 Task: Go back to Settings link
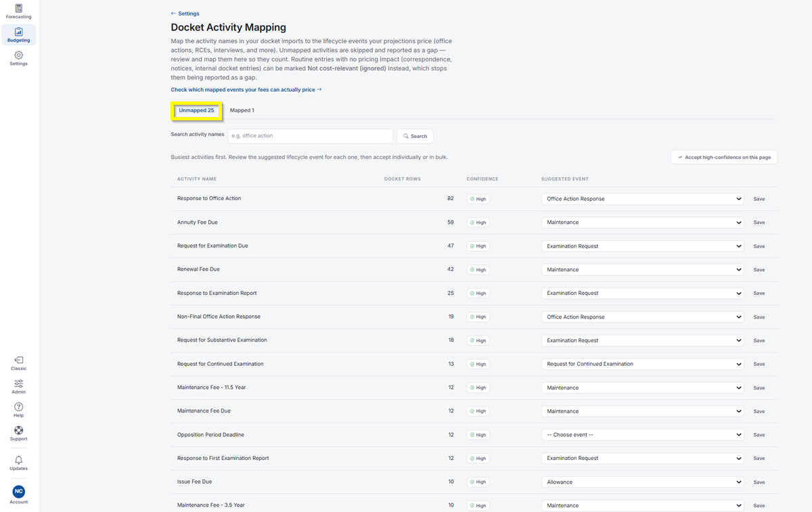point(185,14)
